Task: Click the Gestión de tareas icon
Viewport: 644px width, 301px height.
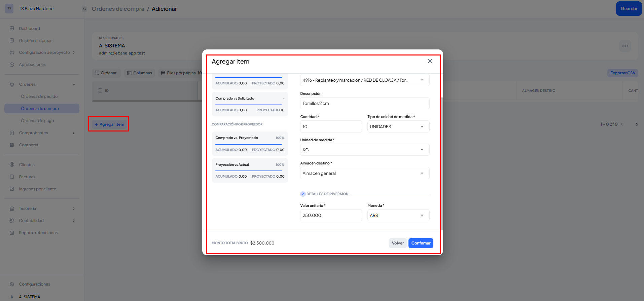Action: (12, 41)
